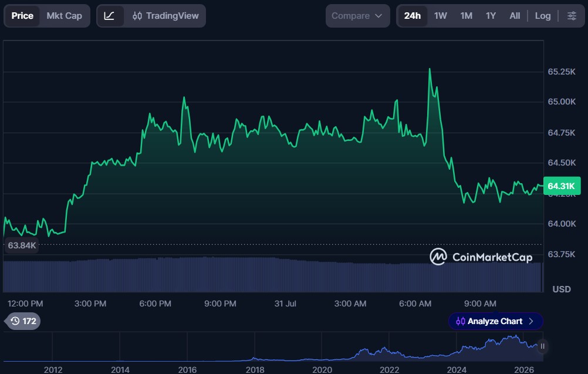This screenshot has width=588, height=374.
Task: Open the TradingView chart mode
Action: [165, 16]
